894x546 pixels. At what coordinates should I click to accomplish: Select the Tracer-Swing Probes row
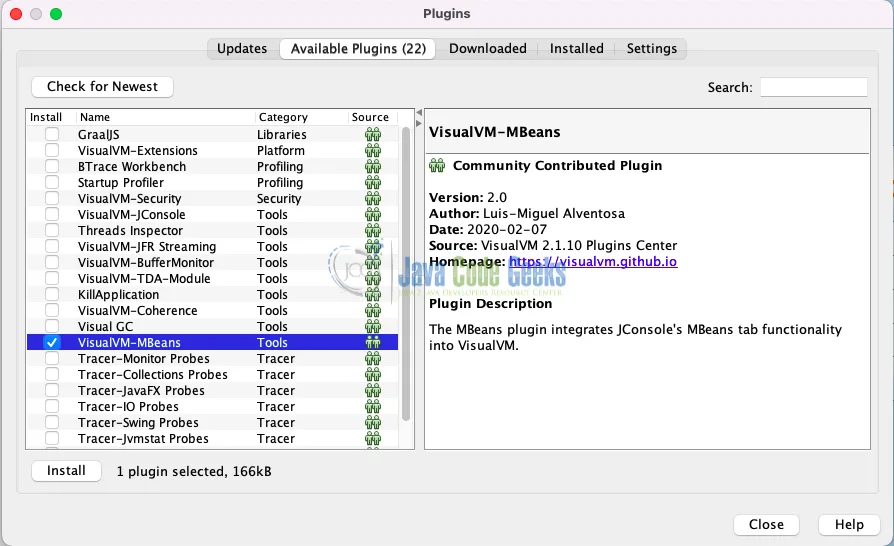212,422
